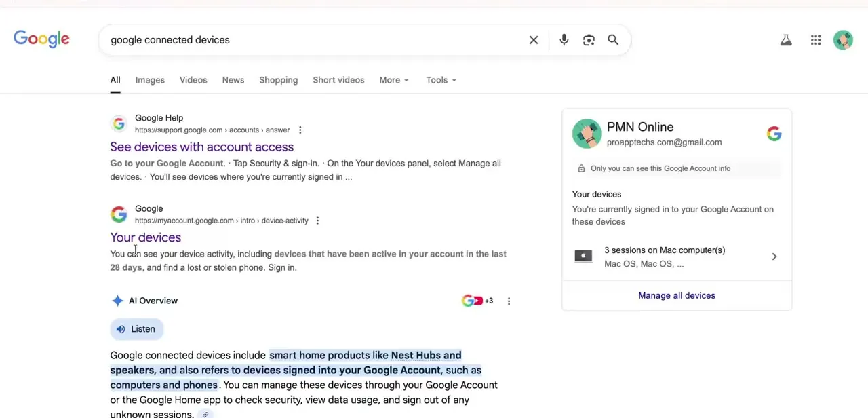Switch to the Videos tab

point(193,80)
